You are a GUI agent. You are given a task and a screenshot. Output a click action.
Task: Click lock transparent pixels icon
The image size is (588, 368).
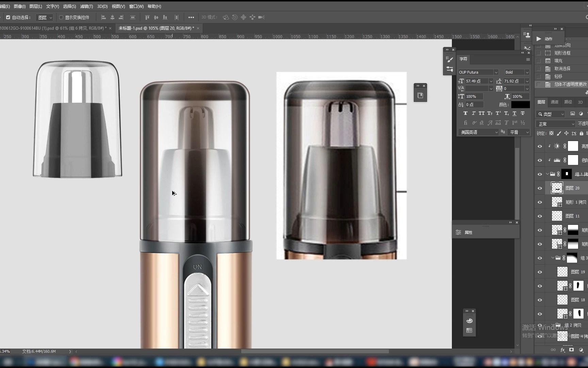click(551, 133)
